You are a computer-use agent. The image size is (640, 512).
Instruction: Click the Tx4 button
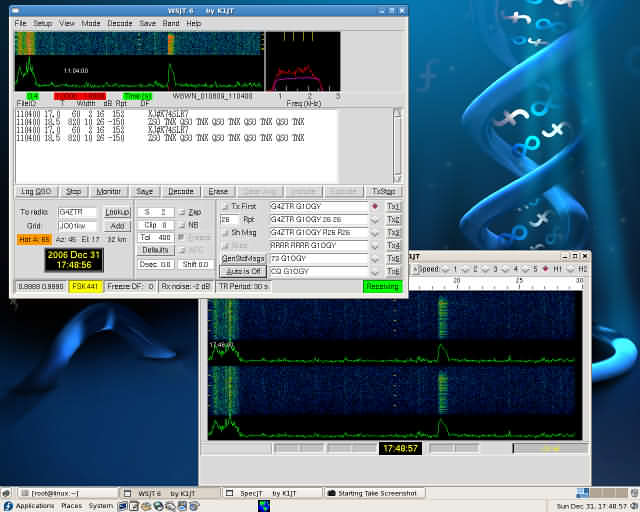[x=393, y=245]
